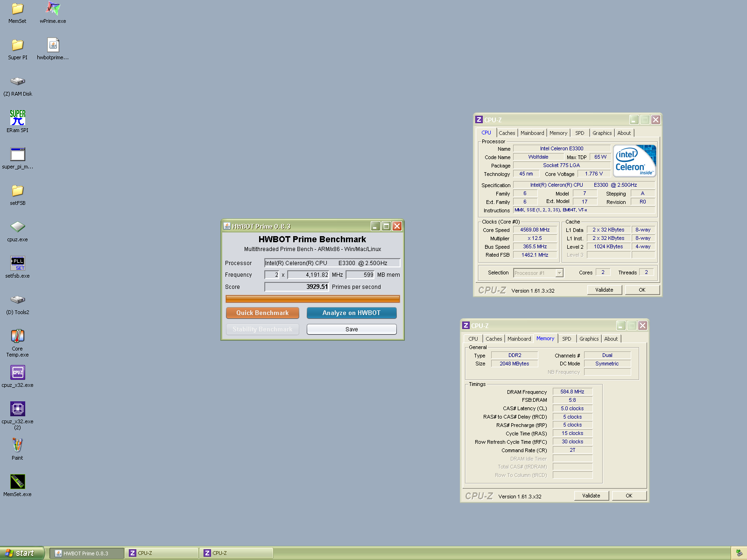Open SPD tab in upper CPU-Z window
This screenshot has height=560, width=747.
580,133
